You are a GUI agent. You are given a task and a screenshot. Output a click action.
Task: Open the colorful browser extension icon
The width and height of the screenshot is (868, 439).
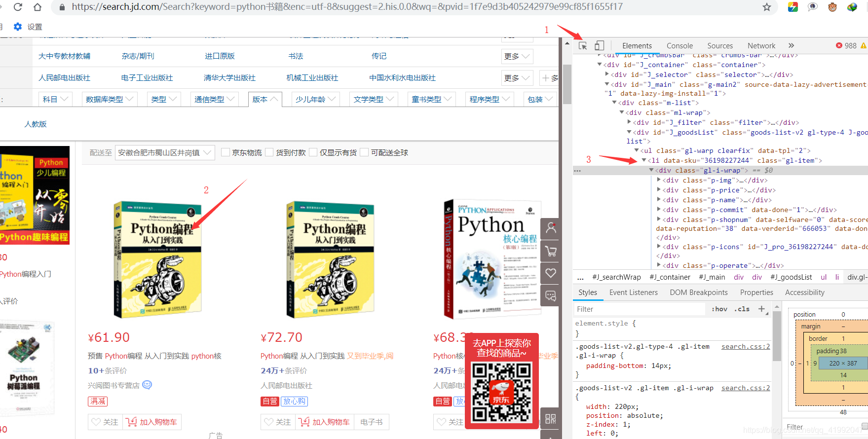793,7
